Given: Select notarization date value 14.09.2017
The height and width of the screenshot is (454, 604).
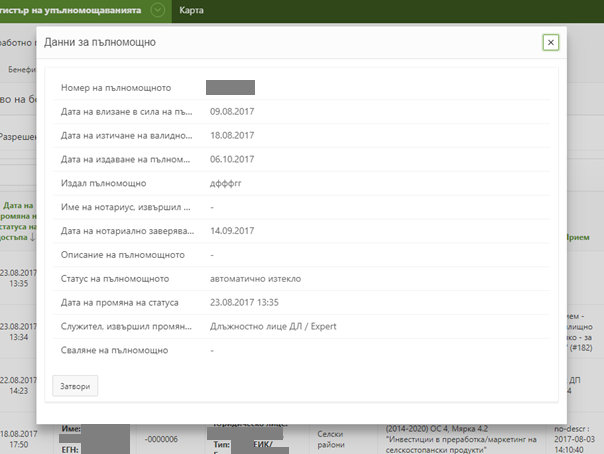Looking at the screenshot, I should coord(232,231).
